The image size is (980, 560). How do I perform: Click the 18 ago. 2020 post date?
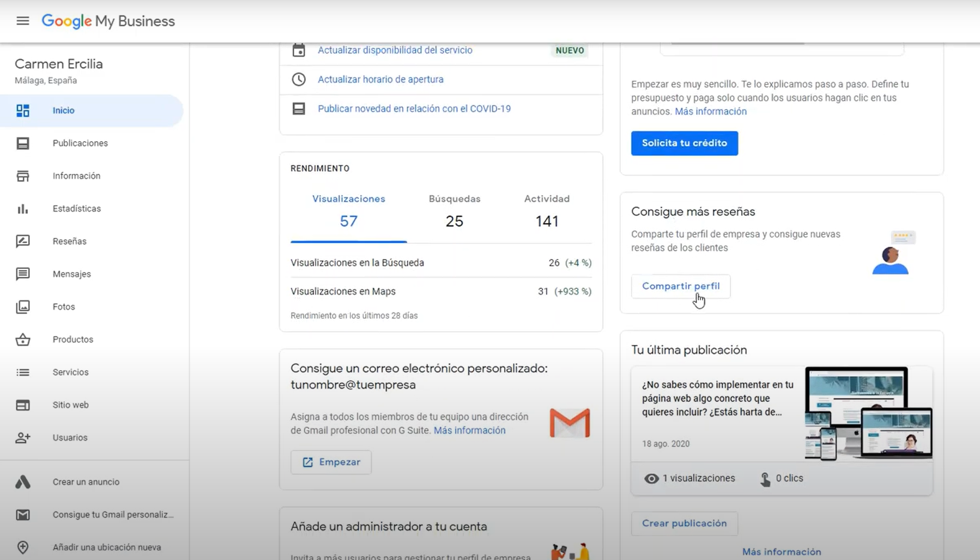click(666, 444)
